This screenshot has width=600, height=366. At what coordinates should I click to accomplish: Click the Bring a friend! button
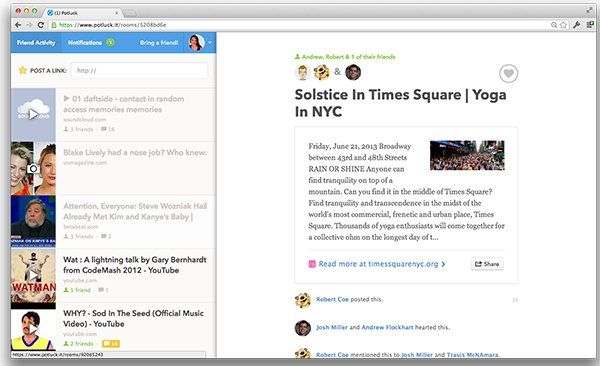(x=159, y=42)
